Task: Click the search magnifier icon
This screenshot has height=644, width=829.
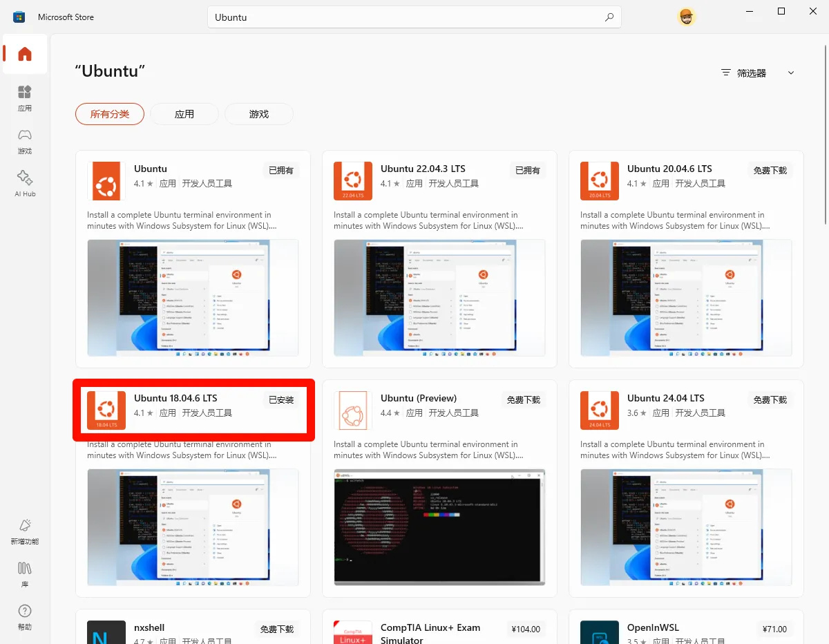Action: point(609,17)
